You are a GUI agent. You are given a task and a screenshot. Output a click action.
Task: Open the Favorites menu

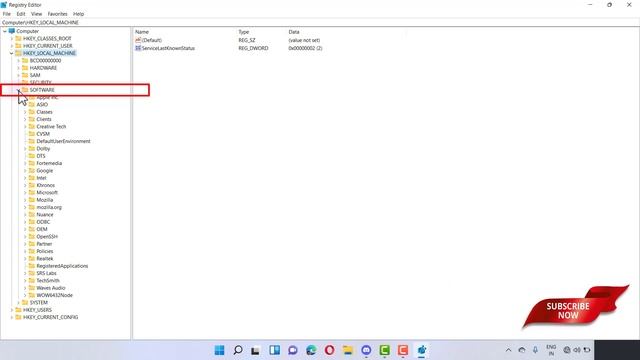(x=57, y=14)
